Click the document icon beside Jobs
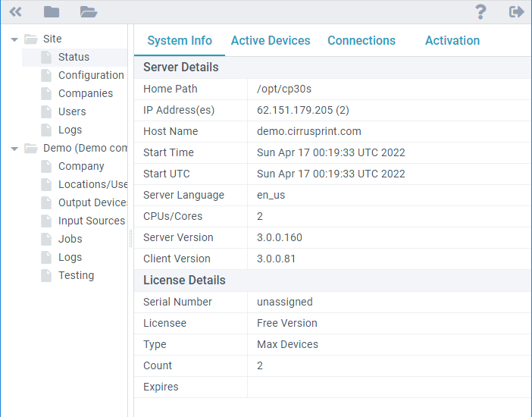532x417 pixels. click(x=46, y=239)
